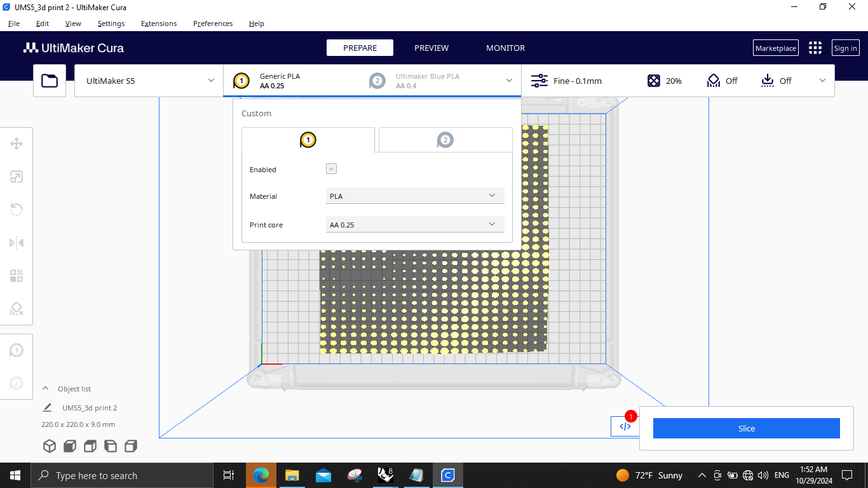Switch to left side view cube icon
The image size is (868, 488).
111,446
